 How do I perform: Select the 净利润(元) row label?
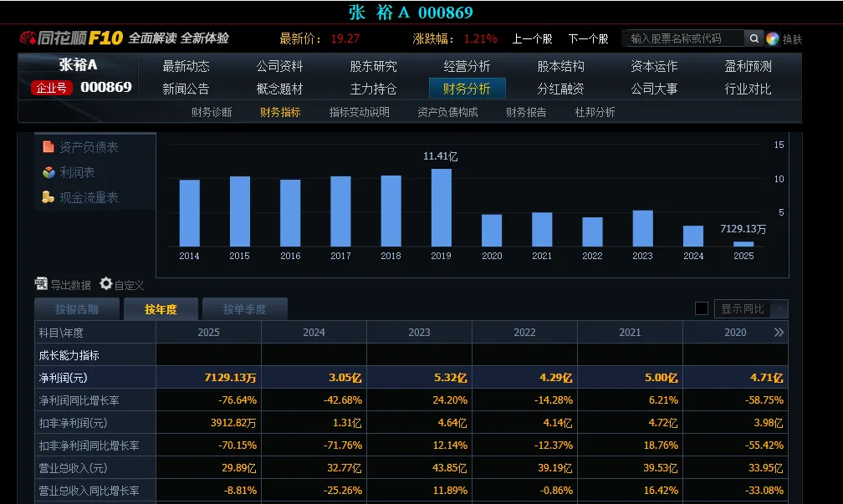click(x=63, y=378)
